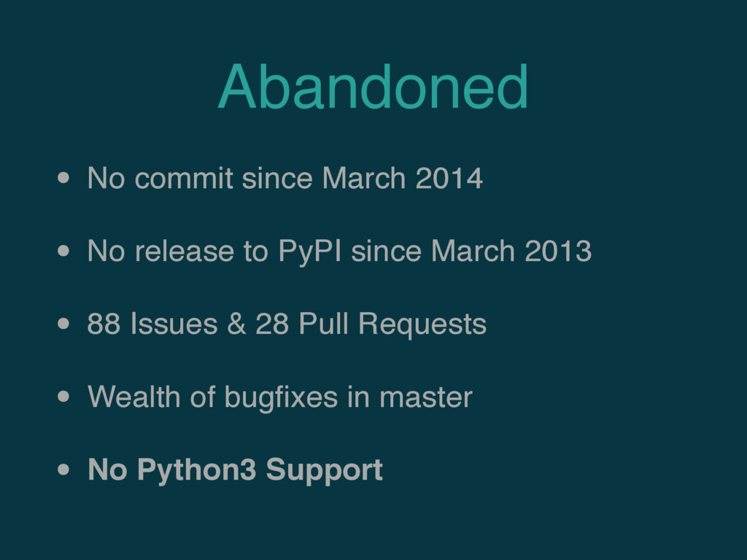Click the number '88' in third bullet

click(x=104, y=324)
